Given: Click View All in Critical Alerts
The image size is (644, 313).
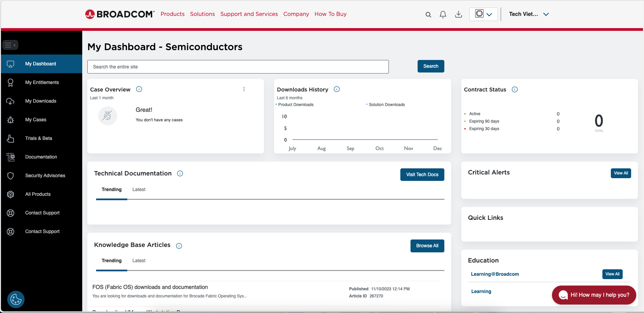Looking at the screenshot, I should (x=621, y=173).
